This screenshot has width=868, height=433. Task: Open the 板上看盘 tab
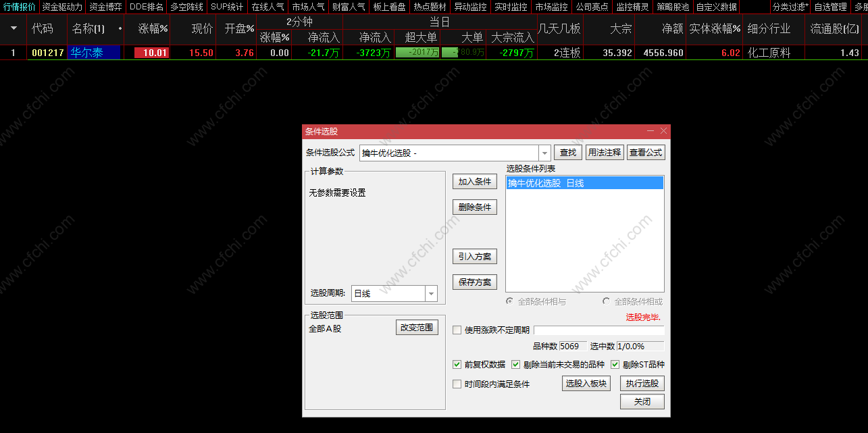pyautogui.click(x=390, y=7)
